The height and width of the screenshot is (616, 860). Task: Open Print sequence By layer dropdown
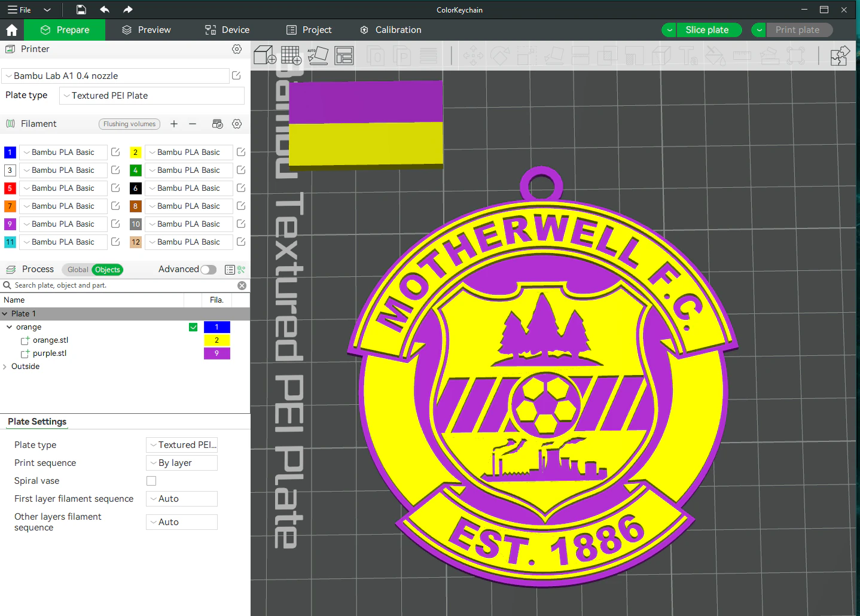coord(182,463)
